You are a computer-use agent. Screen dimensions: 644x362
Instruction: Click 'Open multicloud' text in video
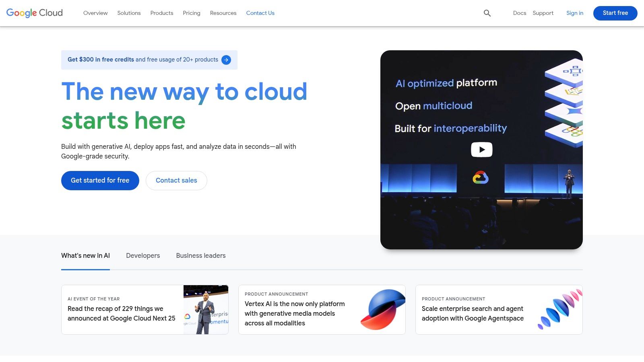[x=434, y=106]
